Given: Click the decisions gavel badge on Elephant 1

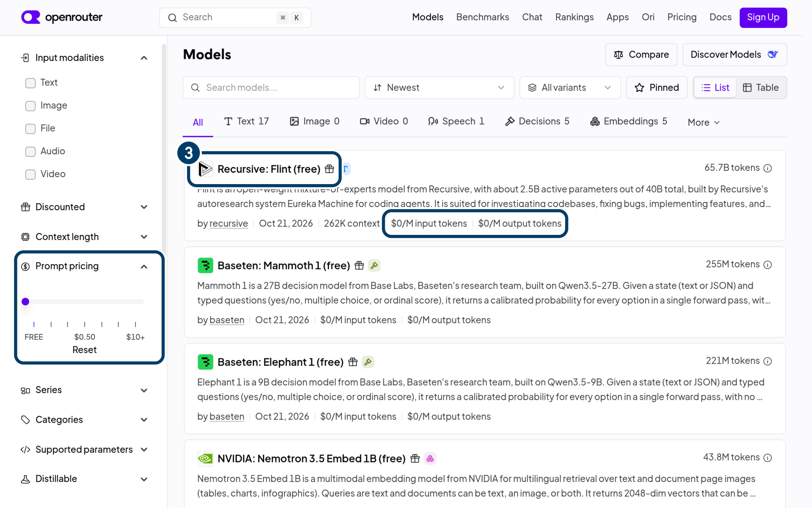Looking at the screenshot, I should pos(368,362).
